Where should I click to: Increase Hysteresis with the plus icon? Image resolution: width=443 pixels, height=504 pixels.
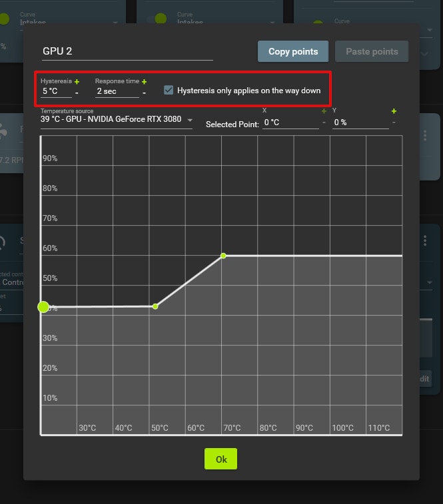[x=77, y=82]
